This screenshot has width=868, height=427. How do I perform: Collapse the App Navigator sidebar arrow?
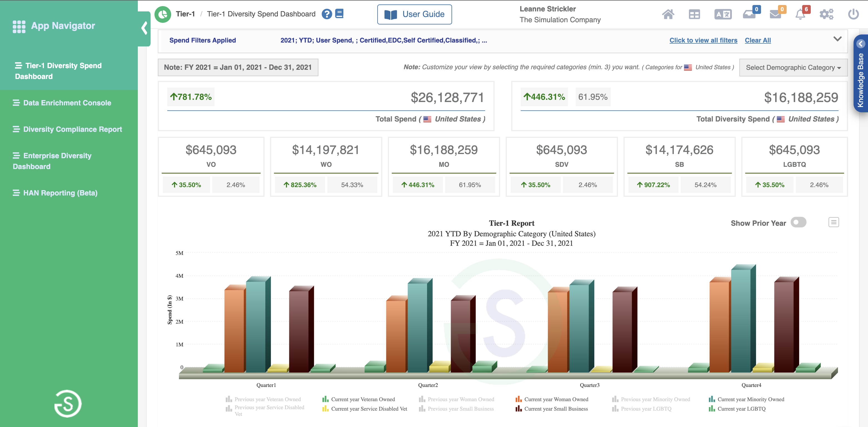click(144, 28)
